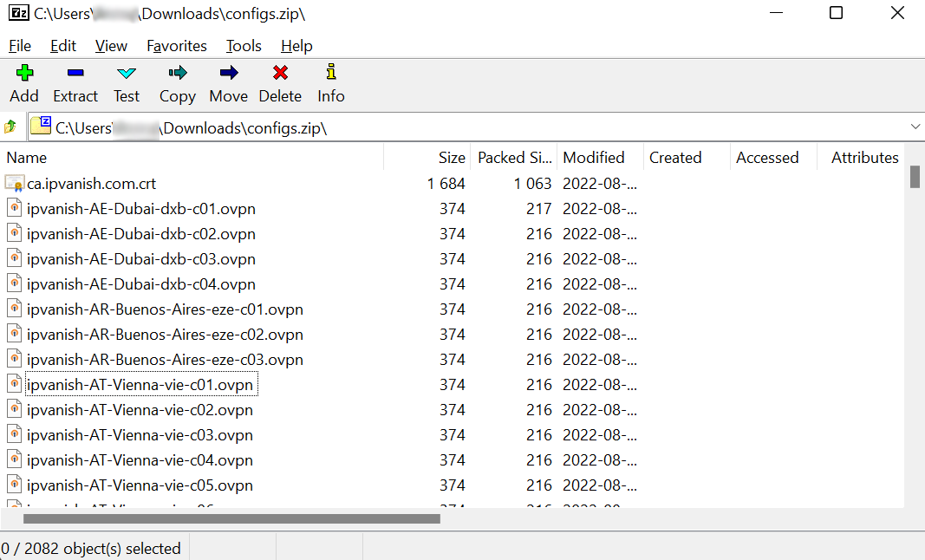The image size is (925, 560).
Task: Click packed size value 1 063
Action: (x=532, y=184)
